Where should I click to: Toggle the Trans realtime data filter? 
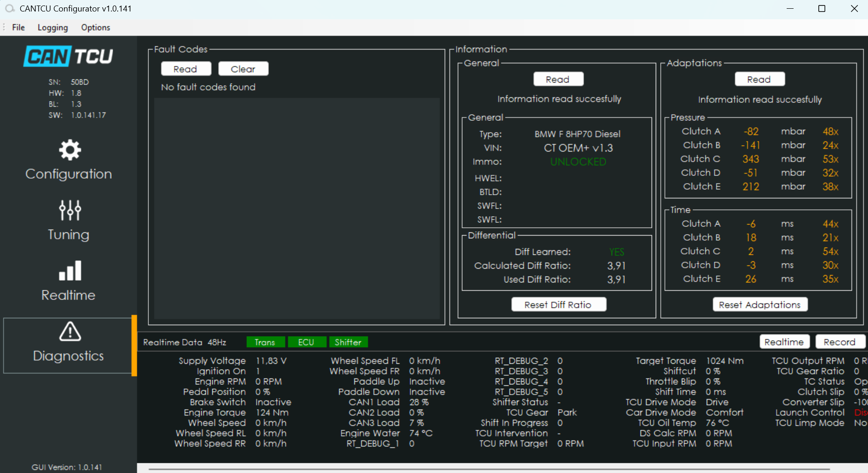(265, 342)
